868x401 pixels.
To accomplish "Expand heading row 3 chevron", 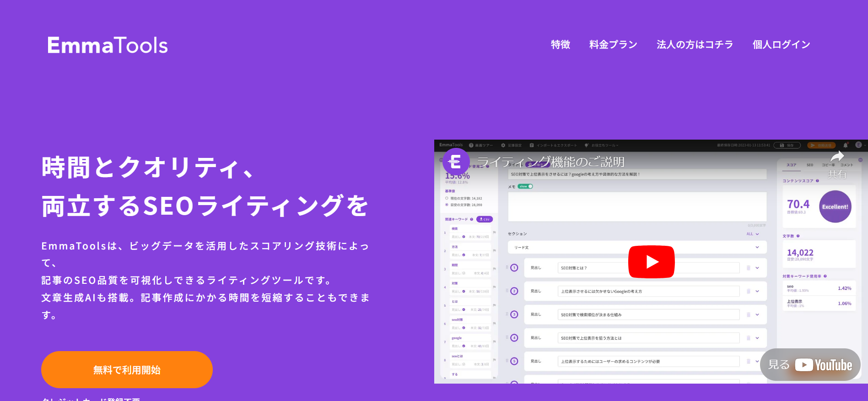I will [x=757, y=314].
